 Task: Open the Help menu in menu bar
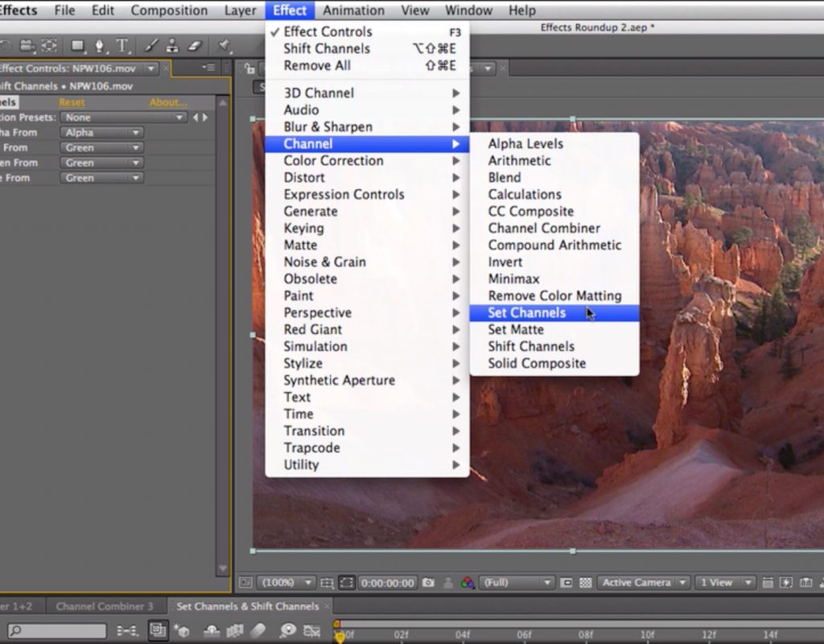click(x=521, y=10)
